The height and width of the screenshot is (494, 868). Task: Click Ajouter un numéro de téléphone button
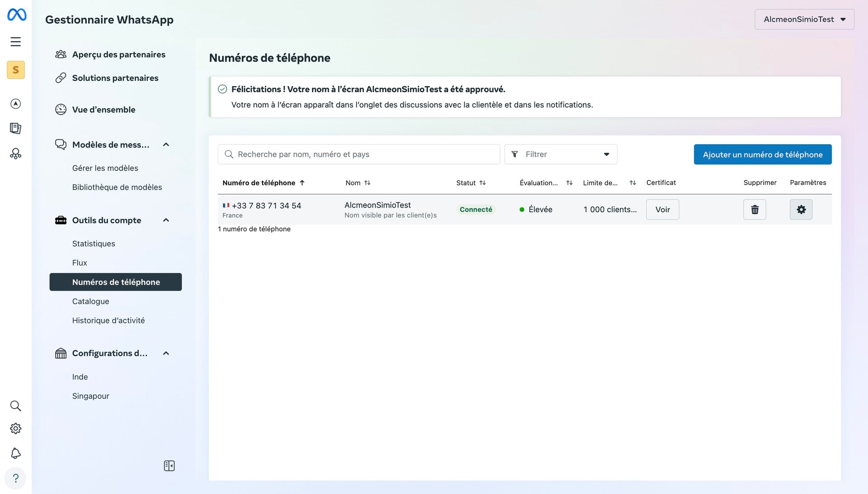tap(762, 155)
